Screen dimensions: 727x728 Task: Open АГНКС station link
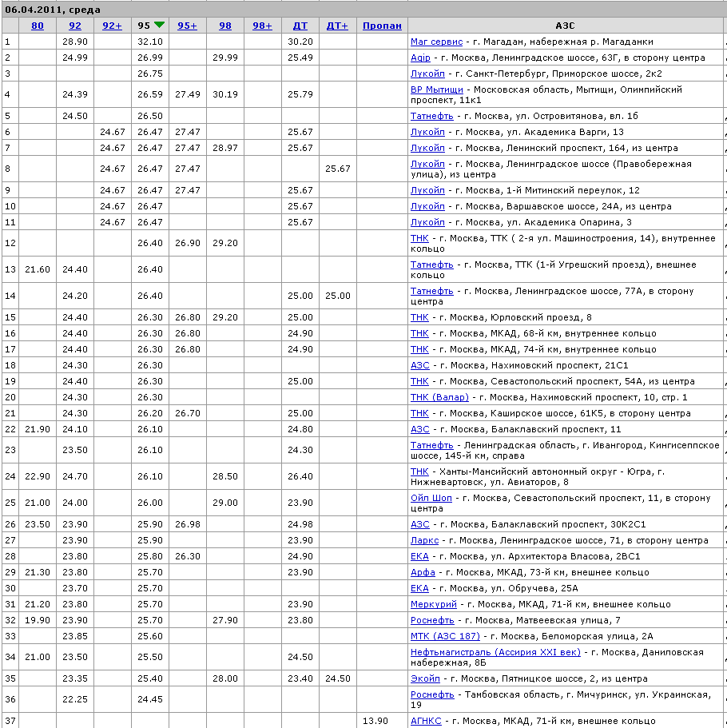(426, 721)
